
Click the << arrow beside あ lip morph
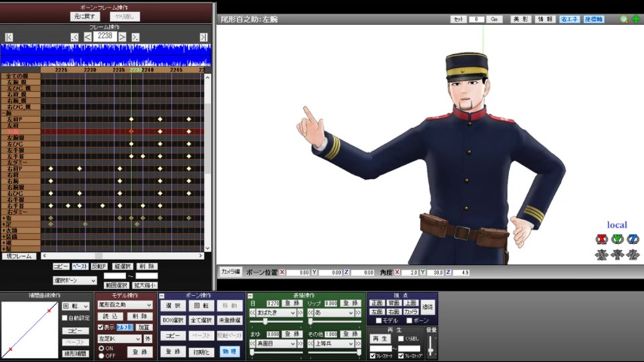click(x=311, y=313)
